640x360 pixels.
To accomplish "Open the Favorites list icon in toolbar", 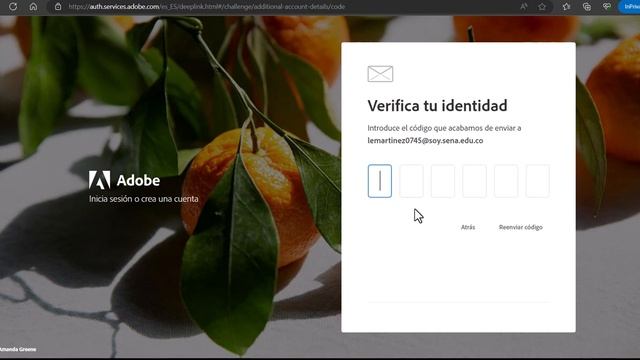I will 567,7.
